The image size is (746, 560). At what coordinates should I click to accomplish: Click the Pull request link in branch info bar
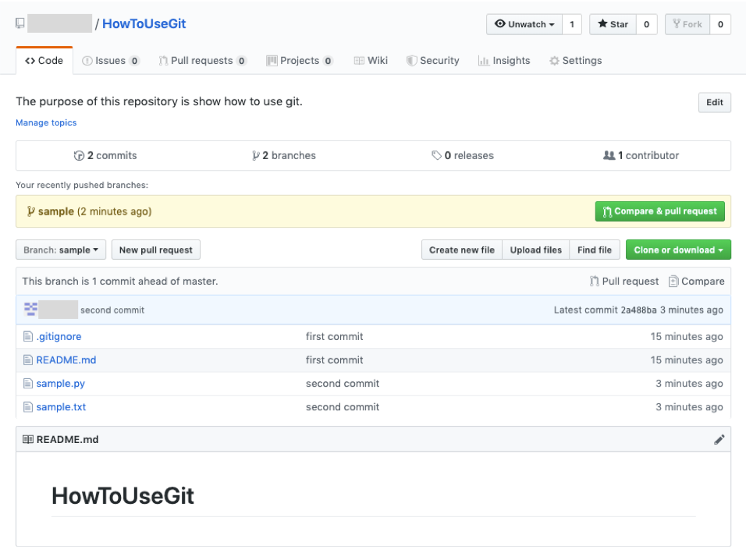(624, 282)
